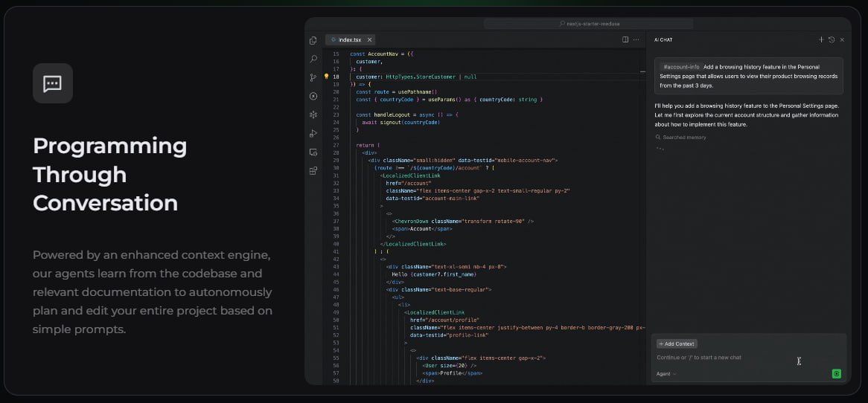Open the Source Control branch icon
The width and height of the screenshot is (868, 403).
pyautogui.click(x=313, y=77)
